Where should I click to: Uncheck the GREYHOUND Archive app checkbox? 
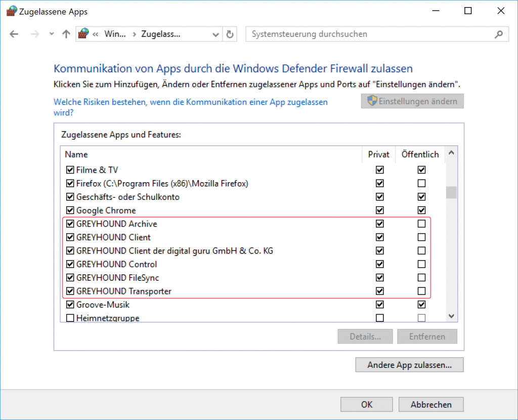click(70, 224)
